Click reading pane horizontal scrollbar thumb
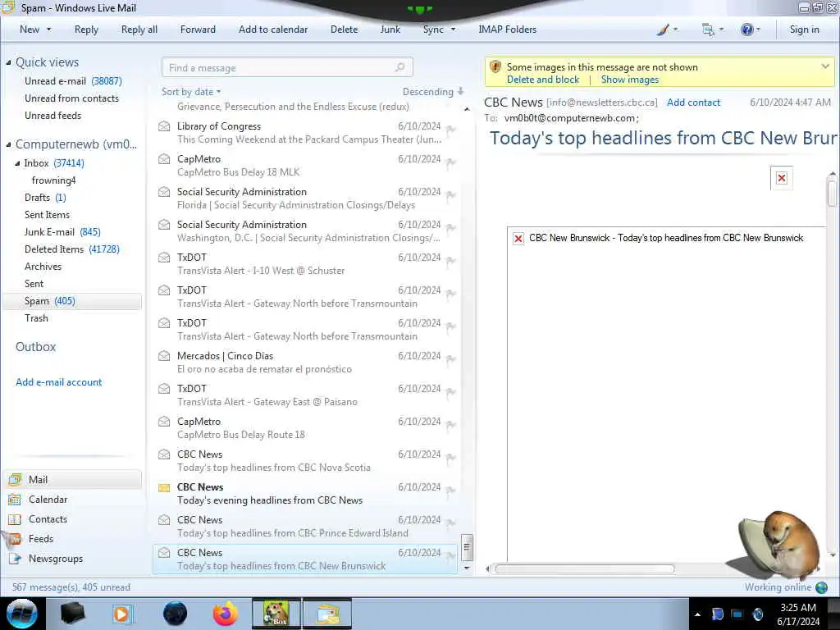 click(x=584, y=569)
